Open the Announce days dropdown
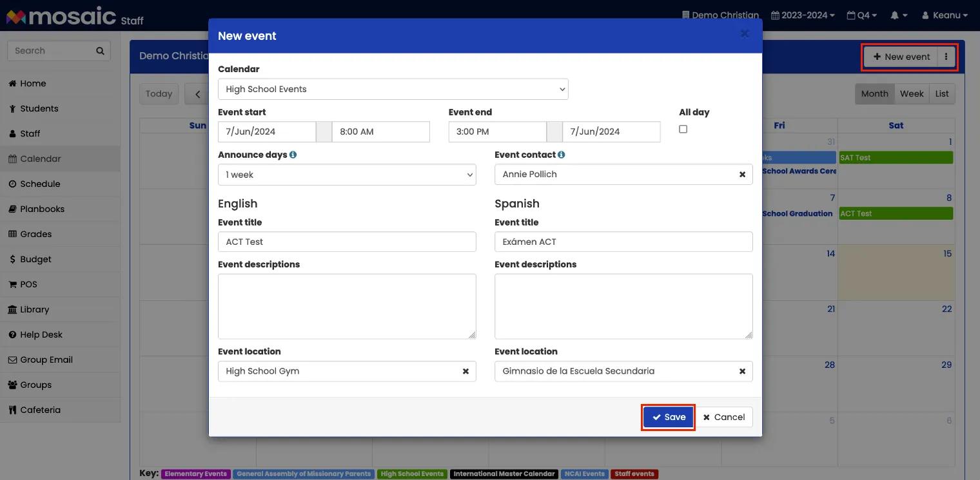980x480 pixels. (x=347, y=175)
